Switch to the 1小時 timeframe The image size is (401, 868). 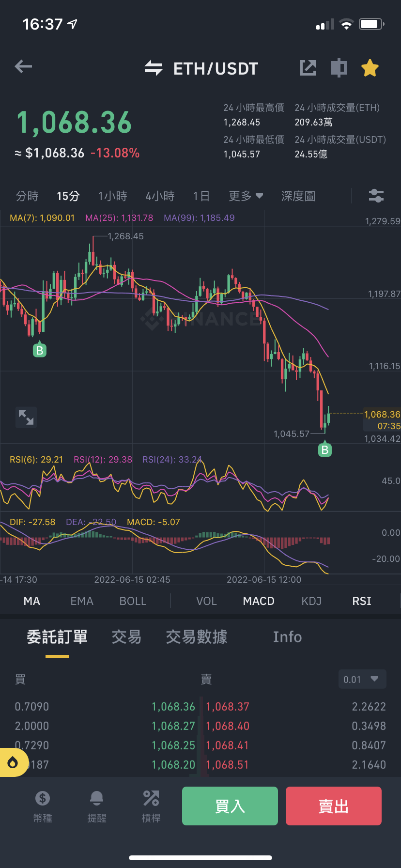(x=112, y=196)
